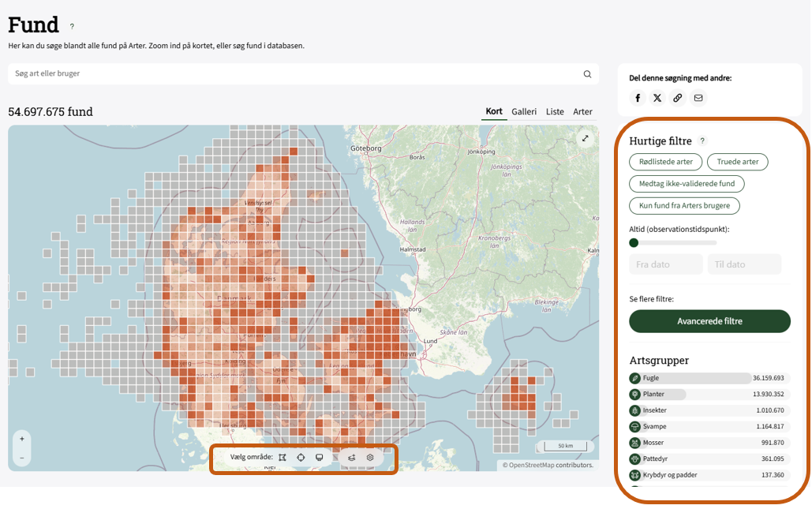Click the crosshair locate-area tool
Viewport: 812px width, 509px height.
301,458
